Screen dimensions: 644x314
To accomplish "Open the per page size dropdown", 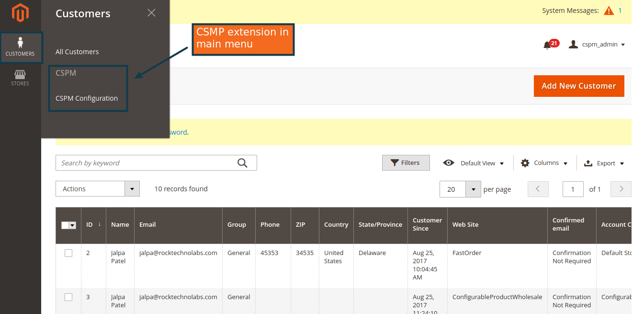I will pos(460,189).
